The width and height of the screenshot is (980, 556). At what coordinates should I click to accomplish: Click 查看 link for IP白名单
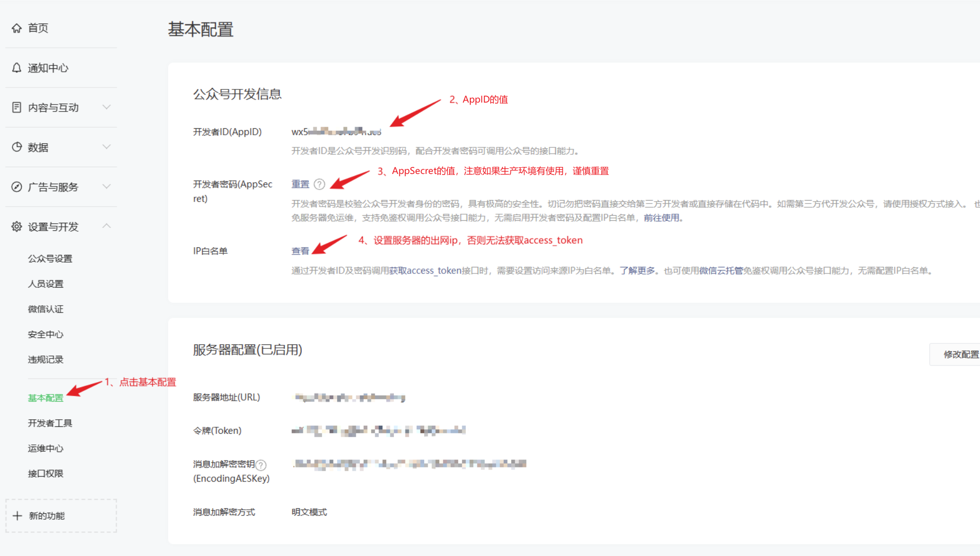click(x=300, y=251)
